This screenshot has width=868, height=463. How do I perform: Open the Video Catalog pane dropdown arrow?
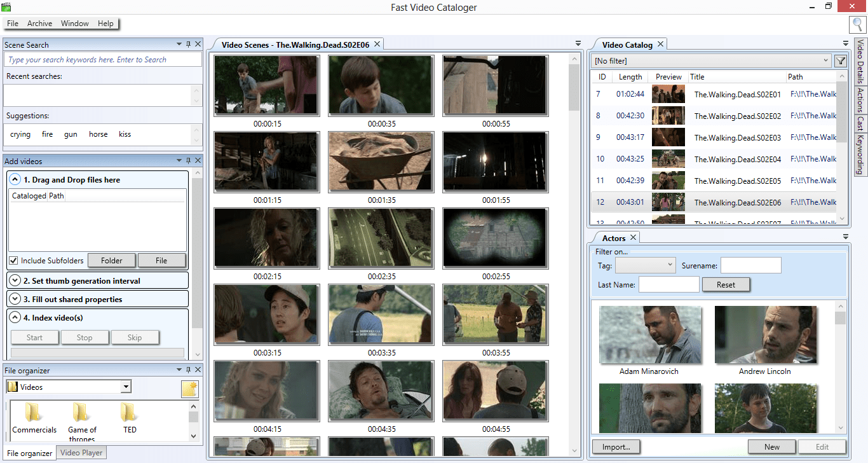846,44
